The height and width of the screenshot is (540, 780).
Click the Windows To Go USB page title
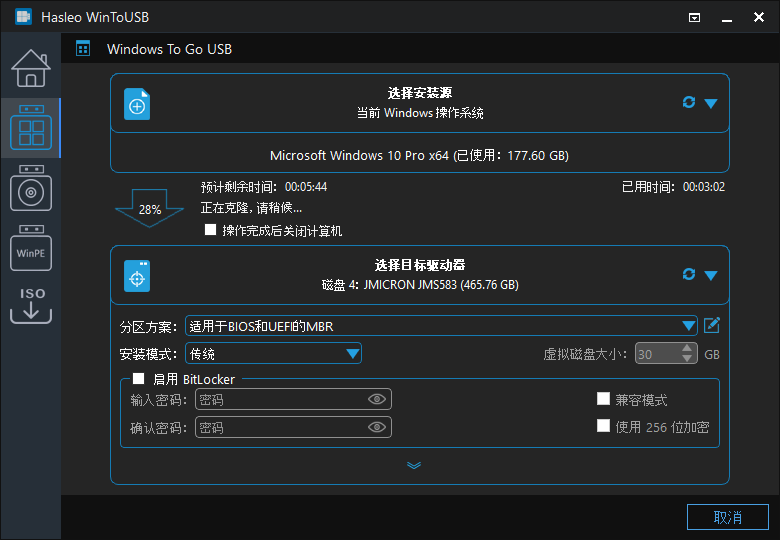click(x=169, y=49)
